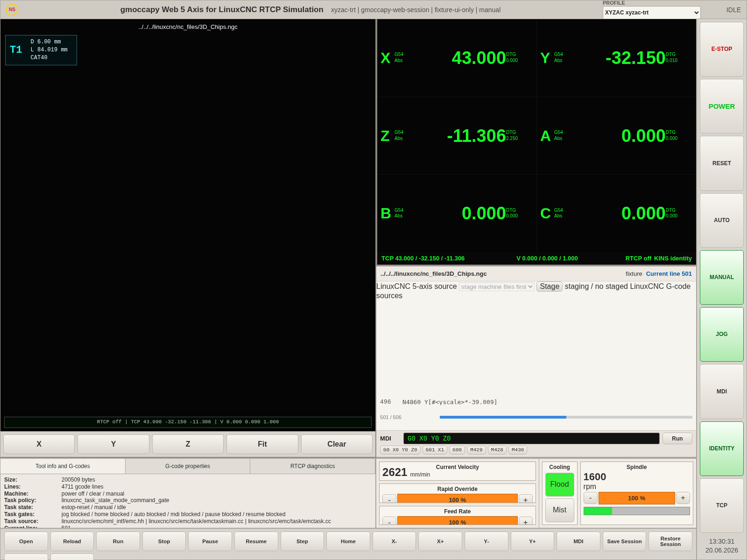Open the RTCP diagnostics tab
747x560 pixels.
click(x=313, y=466)
